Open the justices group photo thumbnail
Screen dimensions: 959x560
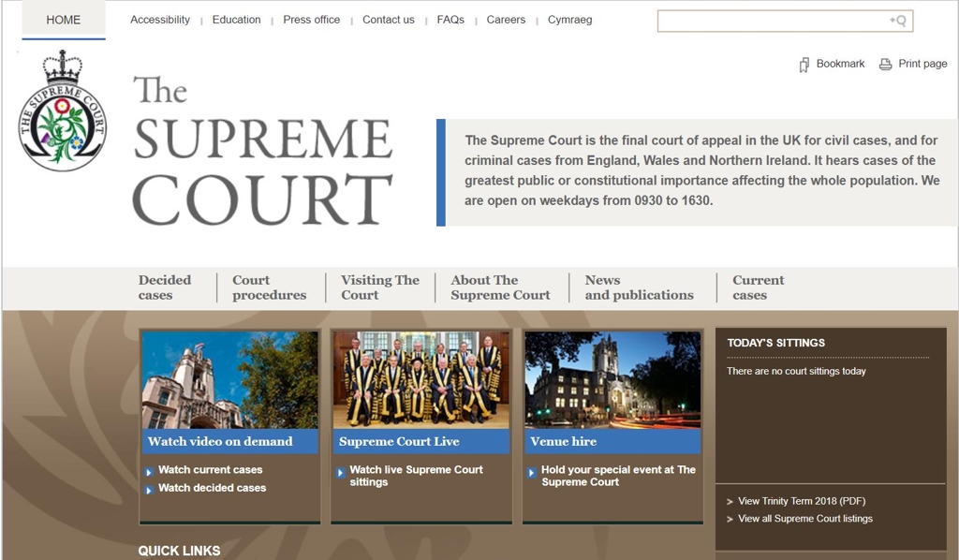pos(421,380)
